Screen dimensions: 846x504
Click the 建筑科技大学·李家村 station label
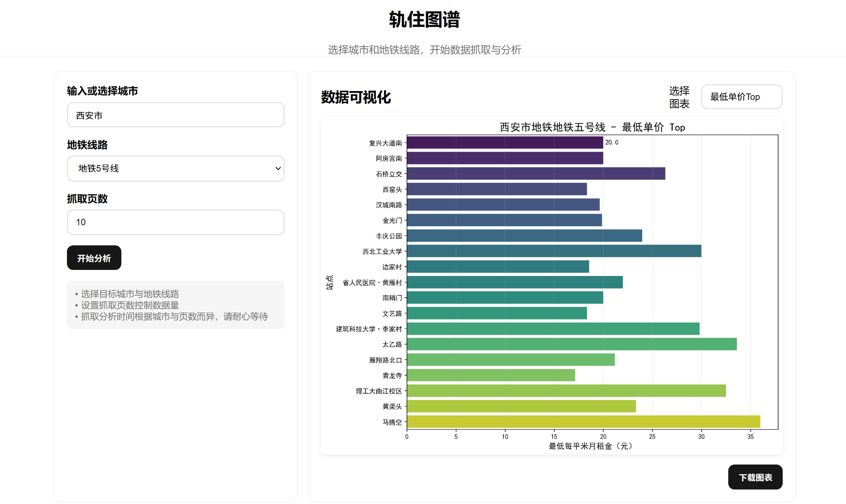tap(369, 329)
